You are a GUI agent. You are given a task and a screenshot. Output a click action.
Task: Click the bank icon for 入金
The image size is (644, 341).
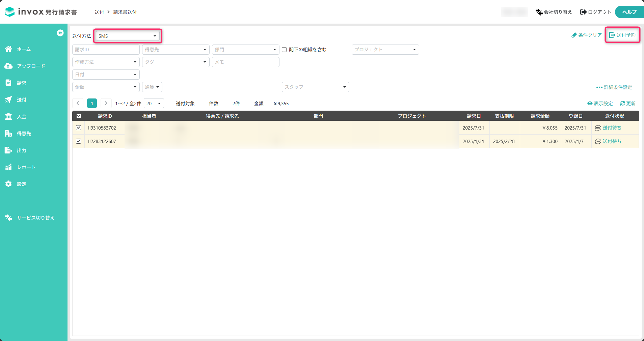click(x=8, y=117)
